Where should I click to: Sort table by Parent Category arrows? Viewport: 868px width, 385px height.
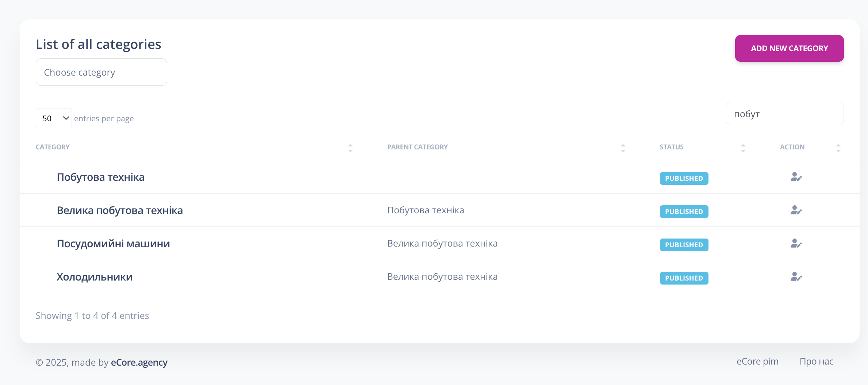(623, 148)
